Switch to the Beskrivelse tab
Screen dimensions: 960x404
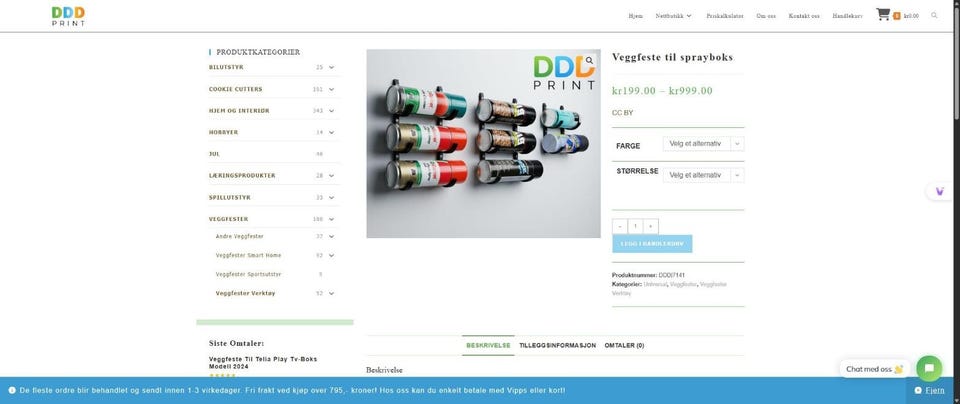click(488, 345)
